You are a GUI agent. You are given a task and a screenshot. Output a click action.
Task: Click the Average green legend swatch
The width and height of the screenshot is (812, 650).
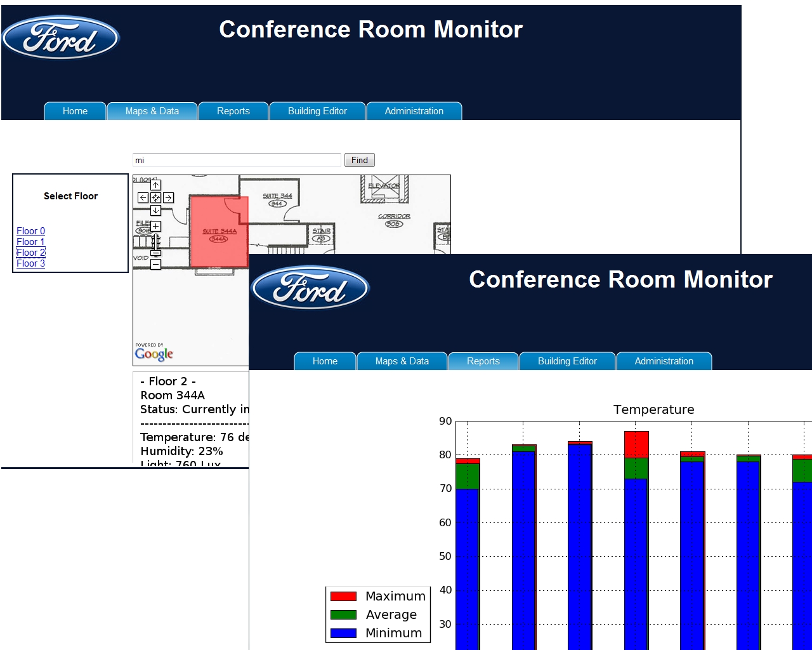pos(343,614)
